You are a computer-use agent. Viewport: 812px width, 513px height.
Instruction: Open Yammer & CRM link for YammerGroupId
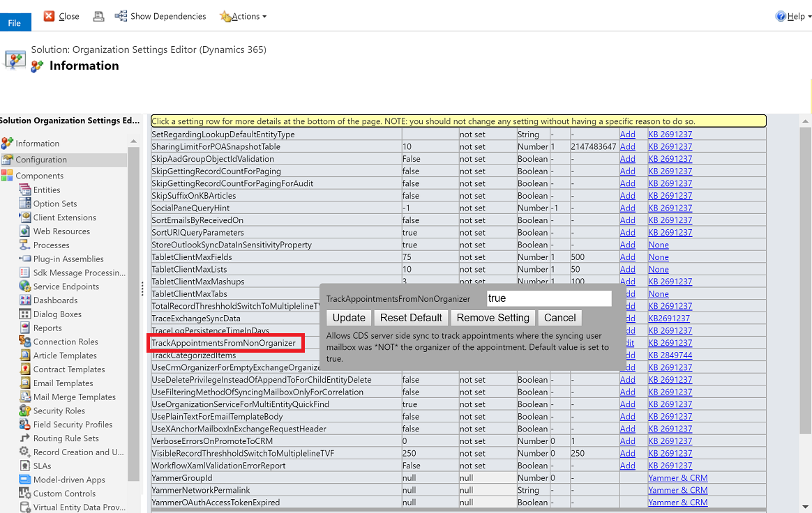(x=678, y=477)
